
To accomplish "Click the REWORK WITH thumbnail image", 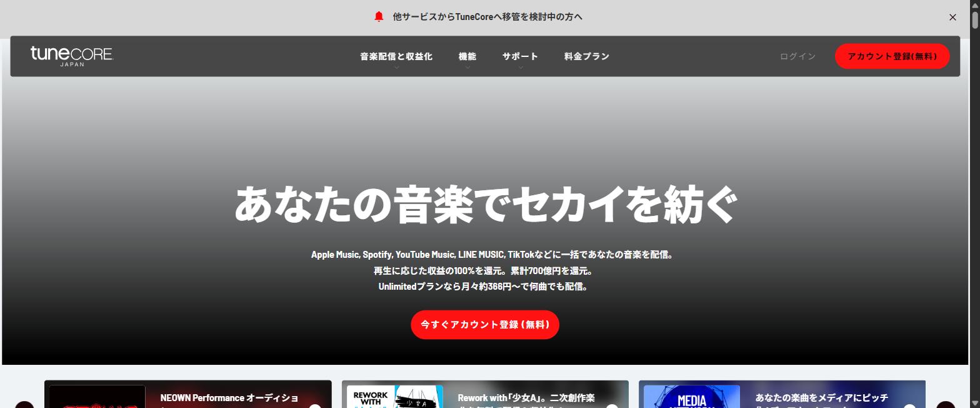I will (394, 397).
